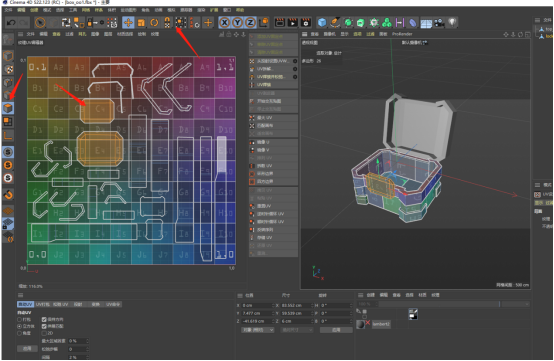Click the stepper for the 0 % field
Screen dimensions: 554x361
(x=87, y=341)
